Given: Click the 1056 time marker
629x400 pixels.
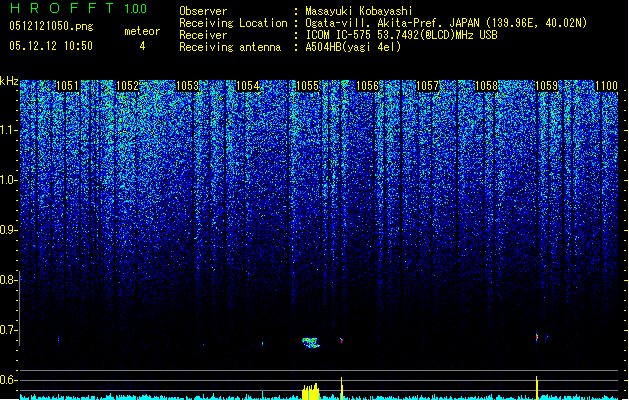Looking at the screenshot, I should 367,86.
